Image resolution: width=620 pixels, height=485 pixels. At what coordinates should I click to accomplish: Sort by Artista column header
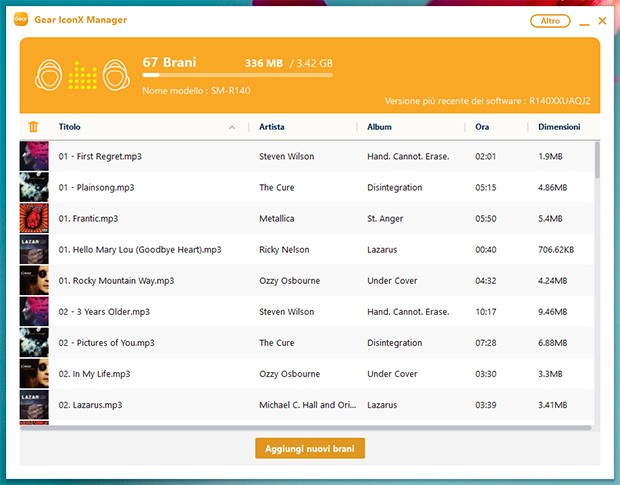point(272,127)
